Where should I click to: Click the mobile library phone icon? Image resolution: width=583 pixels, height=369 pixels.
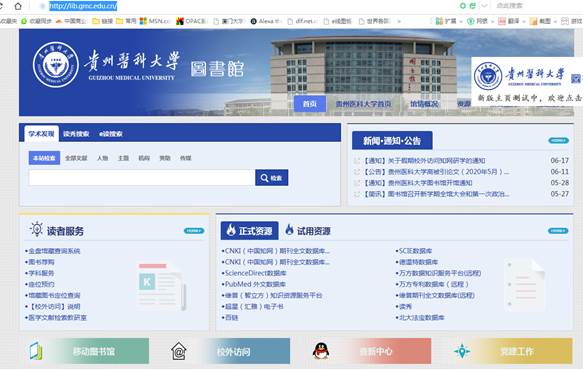click(x=36, y=351)
